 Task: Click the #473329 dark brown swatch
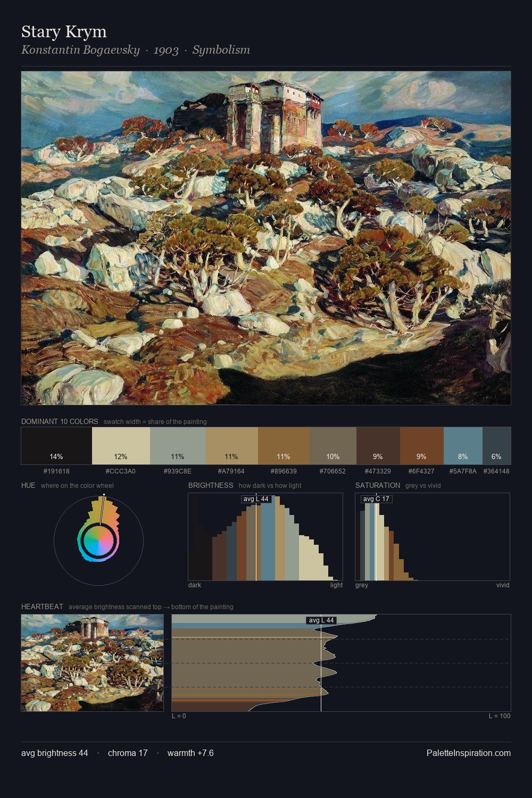click(378, 446)
